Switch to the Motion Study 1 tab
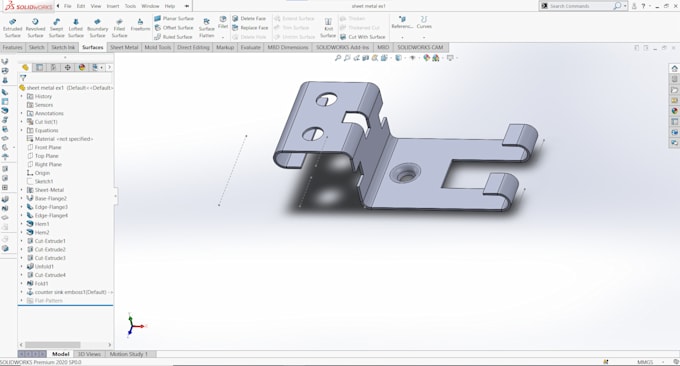This screenshot has height=366, width=680. [128, 354]
